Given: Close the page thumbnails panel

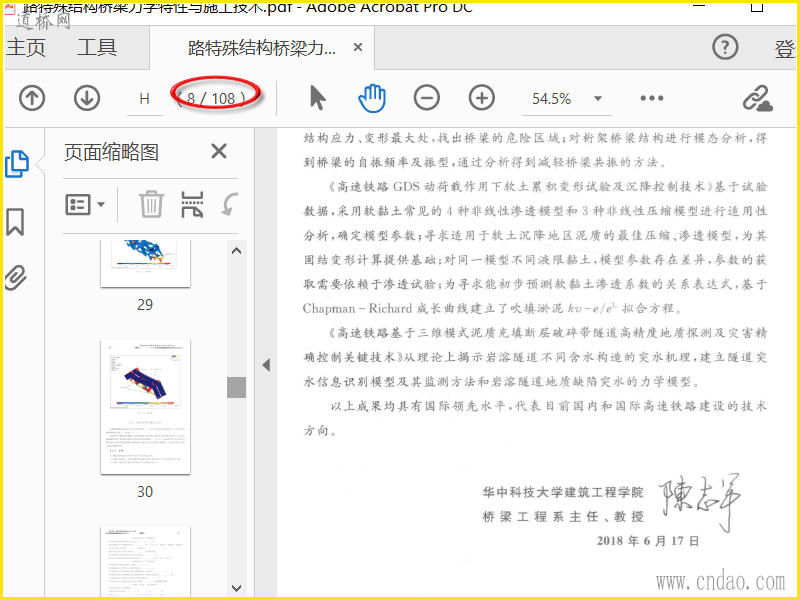Looking at the screenshot, I should pyautogui.click(x=219, y=151).
